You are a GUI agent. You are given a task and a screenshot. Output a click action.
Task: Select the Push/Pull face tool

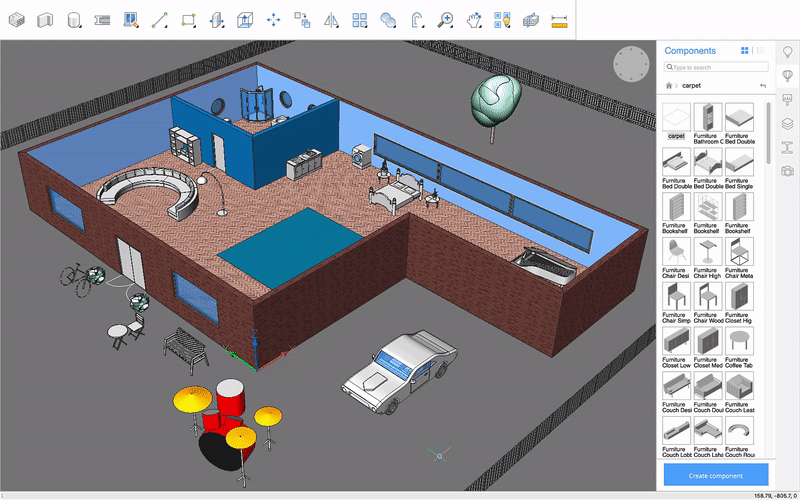click(x=217, y=20)
